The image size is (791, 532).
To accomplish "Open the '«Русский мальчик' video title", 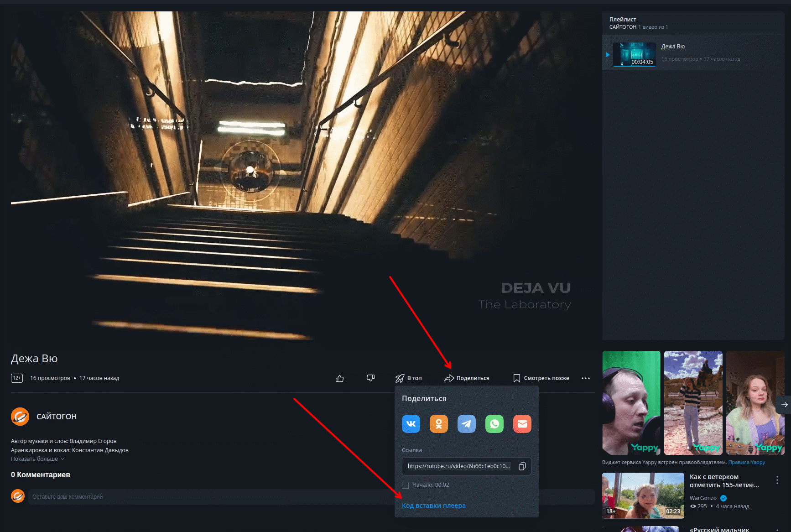I will coord(719,529).
